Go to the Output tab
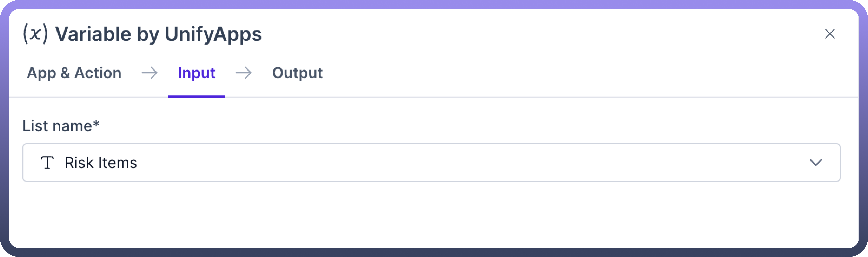 coord(297,73)
